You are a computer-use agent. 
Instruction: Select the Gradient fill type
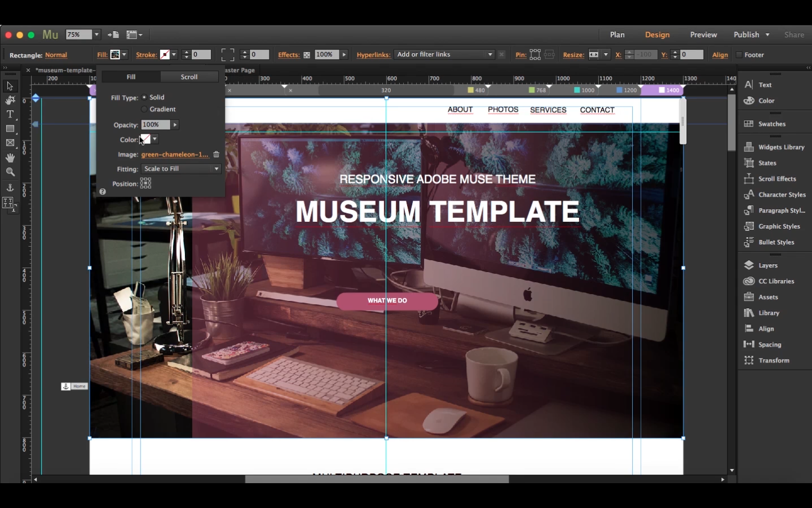pos(144,109)
